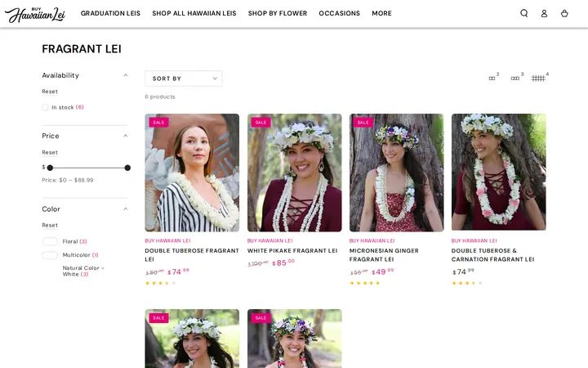Open Graduation Leis menu
Image resolution: width=588 pixels, height=368 pixels.
(110, 13)
